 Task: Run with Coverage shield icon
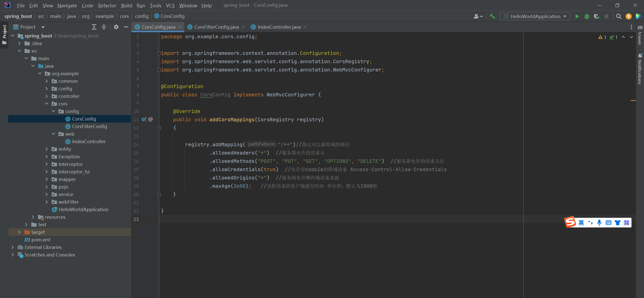(596, 16)
